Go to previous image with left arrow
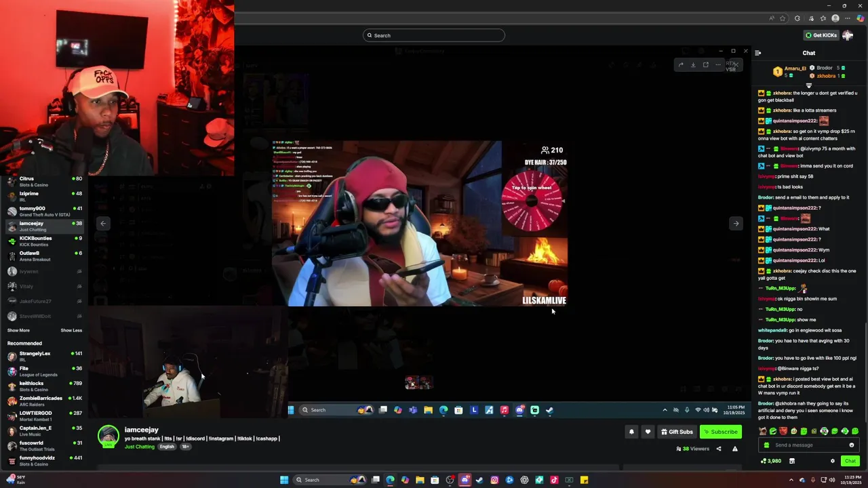Image resolution: width=868 pixels, height=488 pixels. click(x=103, y=224)
